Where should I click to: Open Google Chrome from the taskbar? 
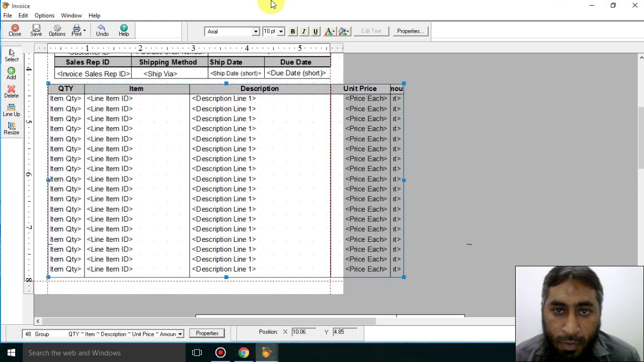coord(244,353)
